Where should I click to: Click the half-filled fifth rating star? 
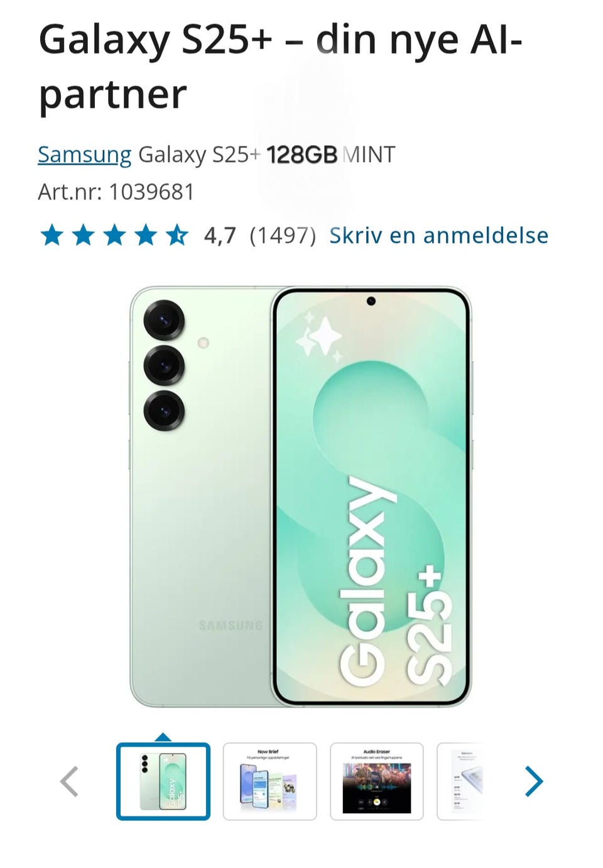pos(177,236)
